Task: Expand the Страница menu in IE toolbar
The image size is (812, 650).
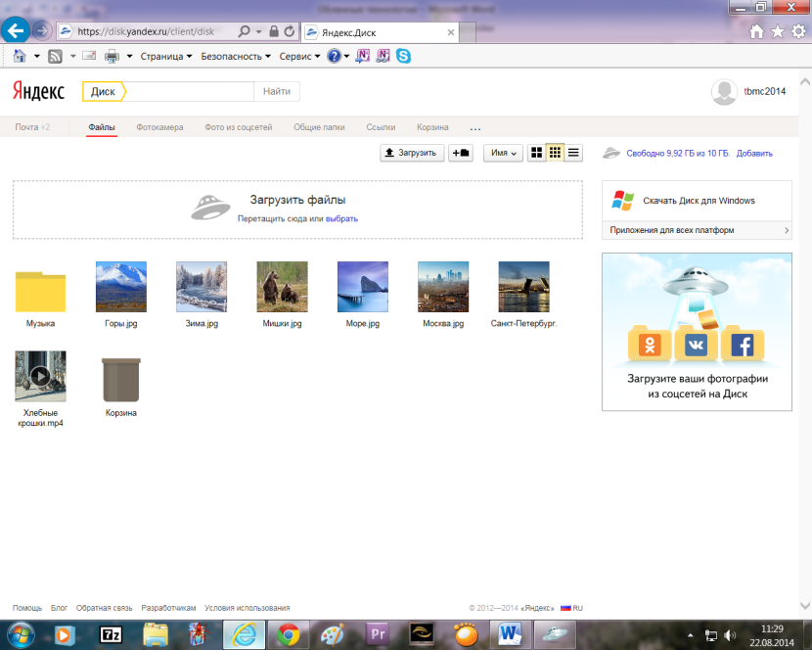Action: [165, 56]
